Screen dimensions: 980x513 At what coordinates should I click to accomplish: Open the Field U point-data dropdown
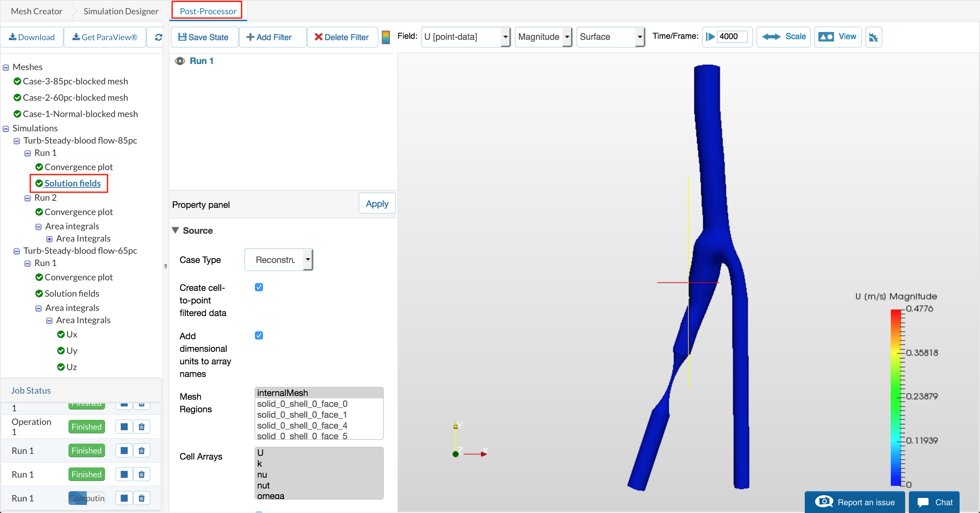pyautogui.click(x=465, y=37)
